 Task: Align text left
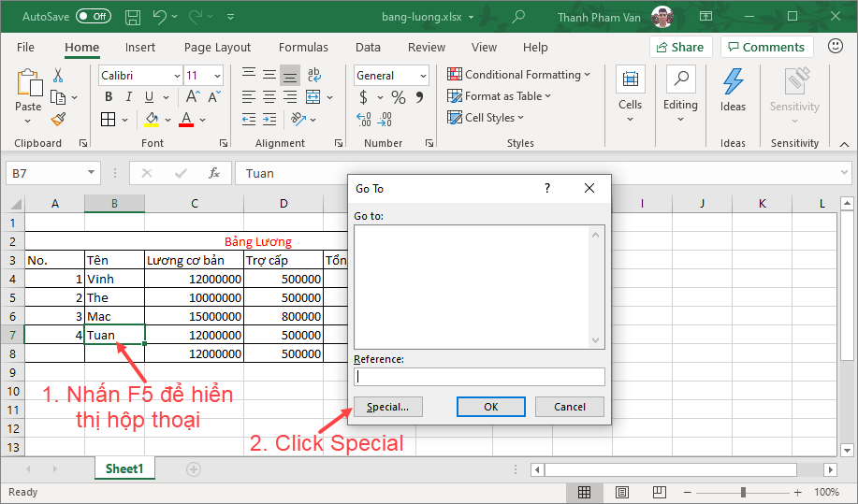pos(249,97)
